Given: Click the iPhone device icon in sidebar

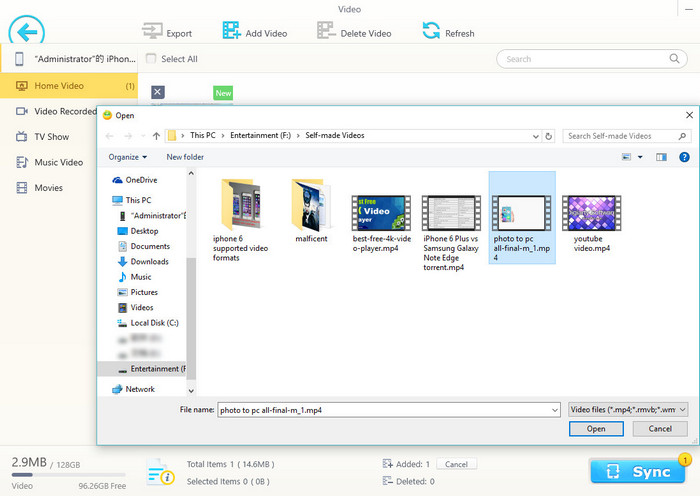Looking at the screenshot, I should 19,58.
